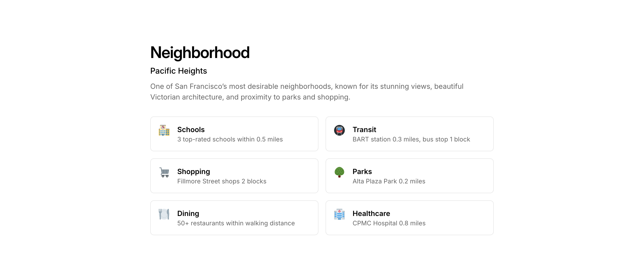644x278 pixels.
Task: Click the Parks heading
Action: point(362,171)
